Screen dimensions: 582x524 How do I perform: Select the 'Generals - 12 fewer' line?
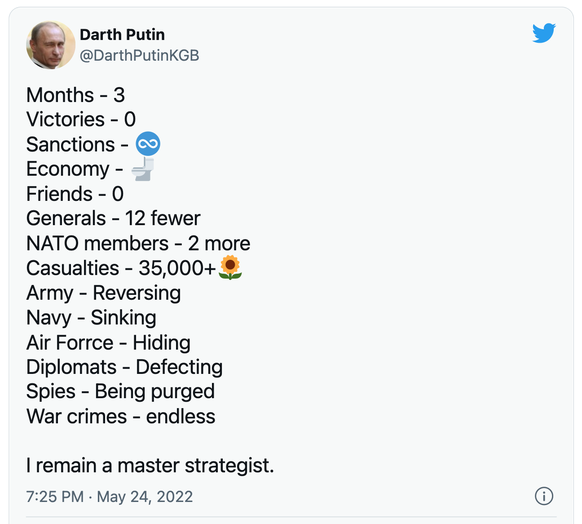[x=113, y=218]
